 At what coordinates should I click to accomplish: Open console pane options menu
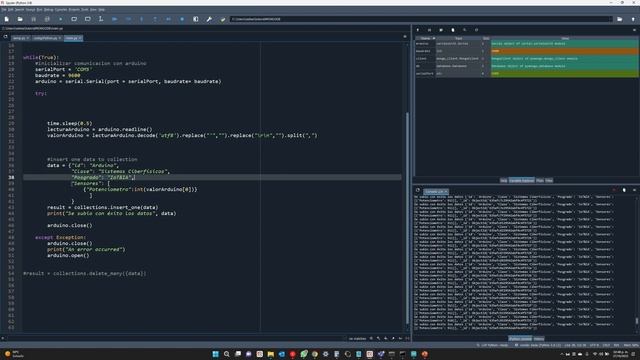[x=634, y=190]
